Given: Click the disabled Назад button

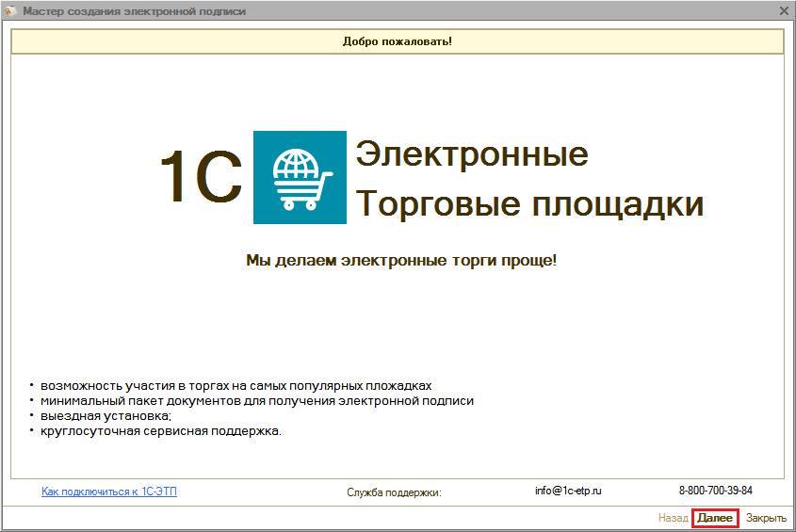Looking at the screenshot, I should pos(674,518).
